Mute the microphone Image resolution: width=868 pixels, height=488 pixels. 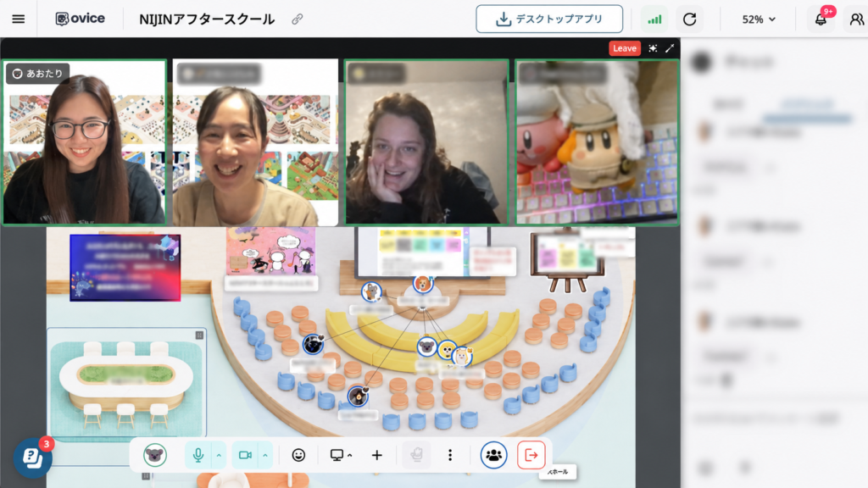click(198, 455)
